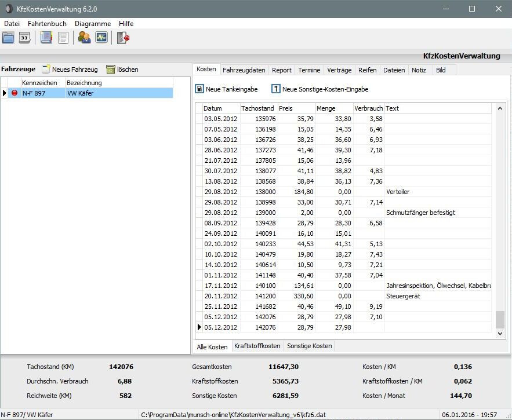Screen dimensions: 512x420
Task: Click the logbook toolbar icon
Action: point(46,38)
